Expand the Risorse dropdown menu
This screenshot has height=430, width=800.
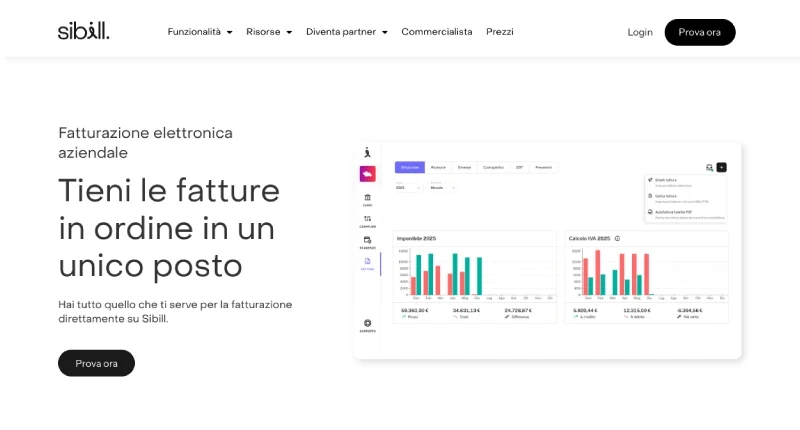268,32
